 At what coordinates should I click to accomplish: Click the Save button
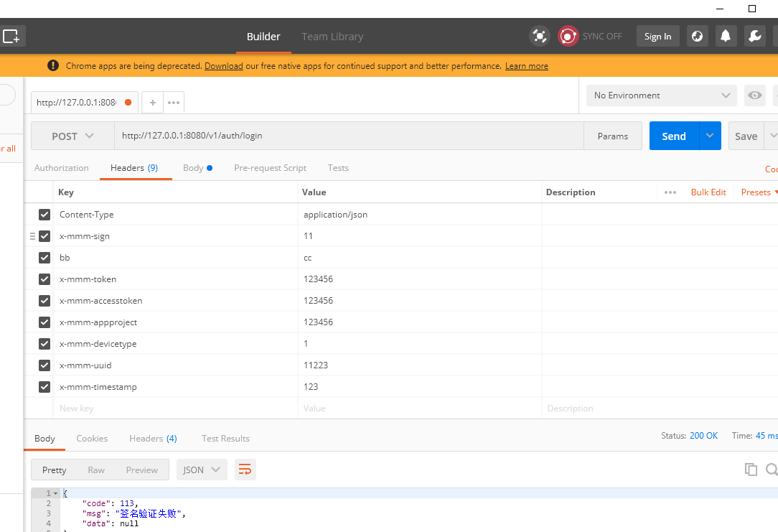point(746,136)
